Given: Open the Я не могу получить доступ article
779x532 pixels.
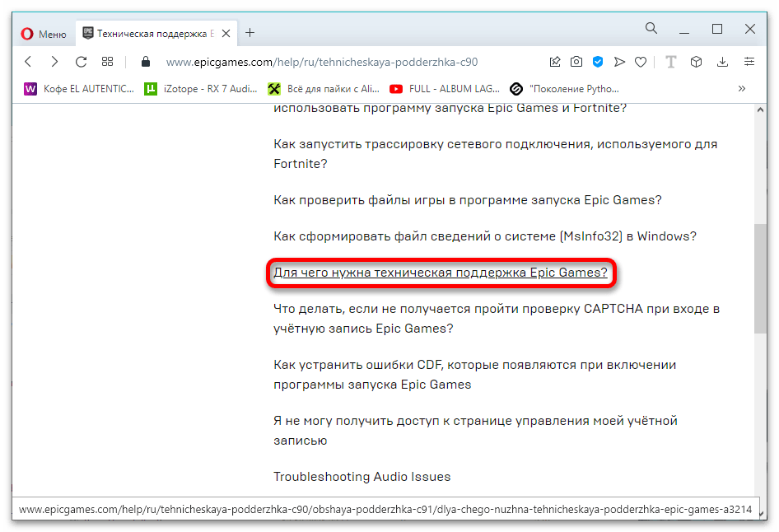Looking at the screenshot, I should tap(475, 431).
